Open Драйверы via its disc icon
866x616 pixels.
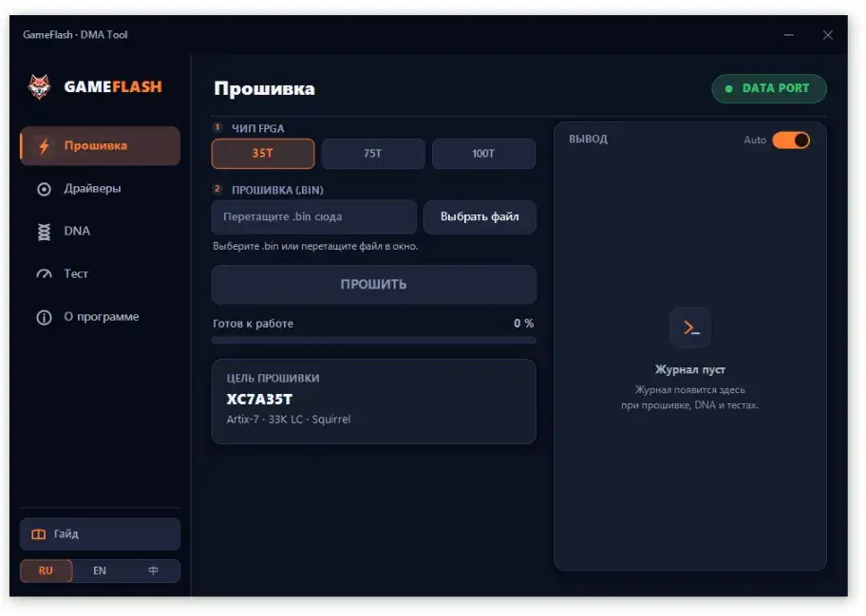click(44, 189)
